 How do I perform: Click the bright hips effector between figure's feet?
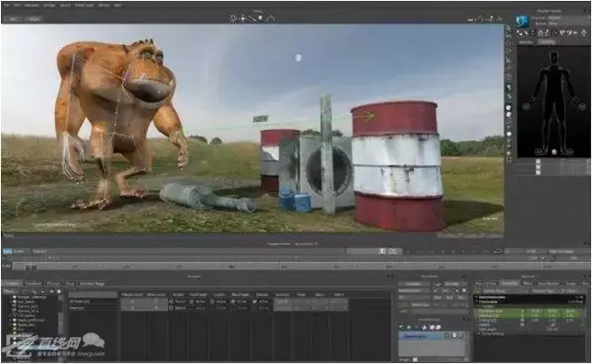coord(554,152)
